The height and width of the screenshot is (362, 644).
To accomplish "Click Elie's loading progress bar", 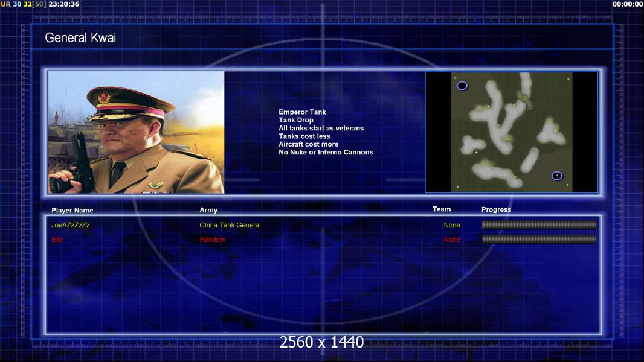I will click(x=539, y=239).
